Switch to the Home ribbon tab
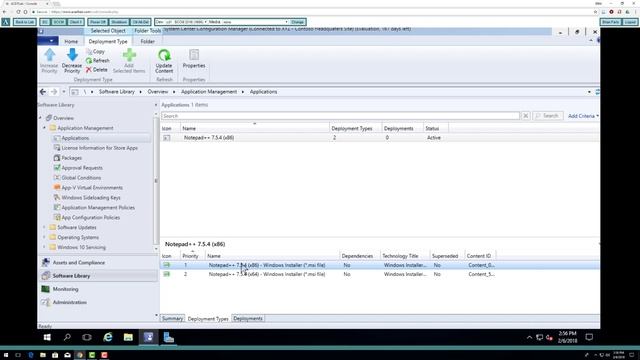Viewport: 640px width, 360px height. (x=71, y=41)
